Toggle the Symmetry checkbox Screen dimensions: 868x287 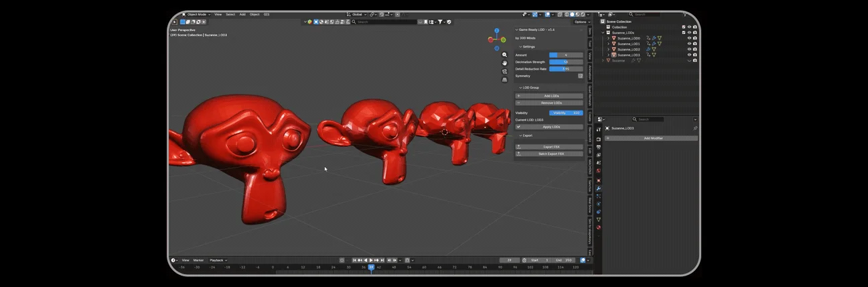(580, 76)
